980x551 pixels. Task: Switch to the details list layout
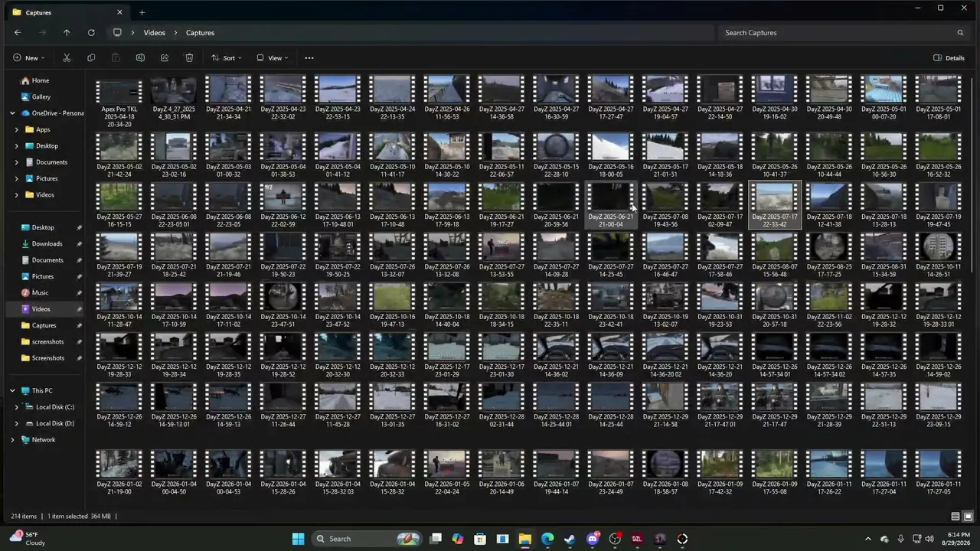click(955, 517)
